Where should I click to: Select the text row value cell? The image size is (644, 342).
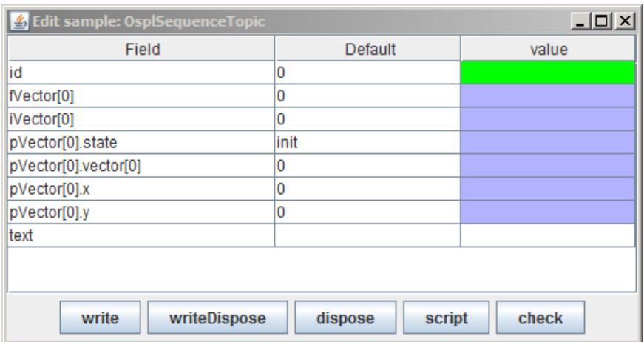coord(548,235)
